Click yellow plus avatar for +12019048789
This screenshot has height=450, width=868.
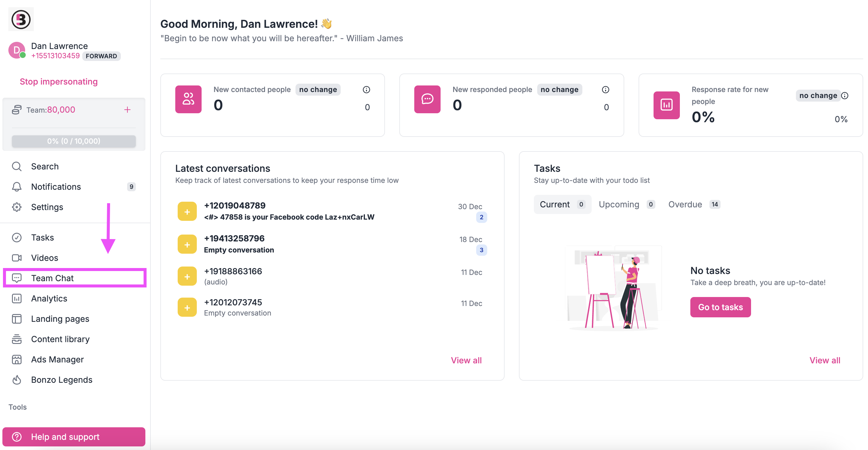187,211
